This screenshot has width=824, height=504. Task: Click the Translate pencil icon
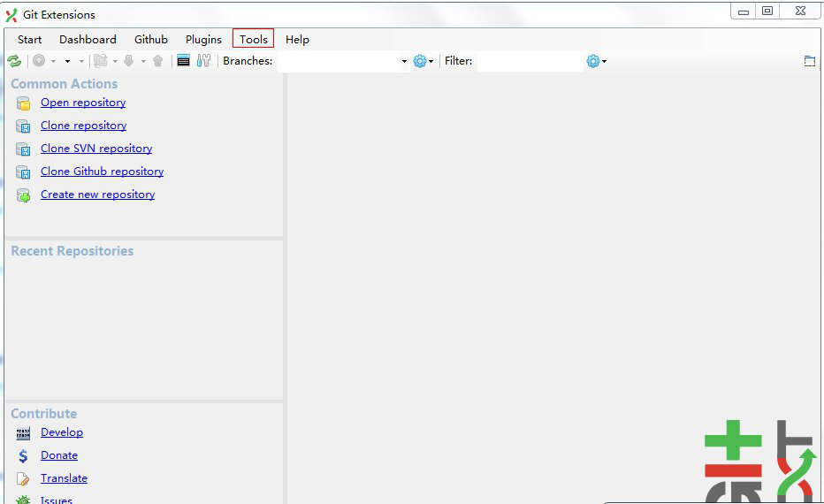tap(24, 479)
